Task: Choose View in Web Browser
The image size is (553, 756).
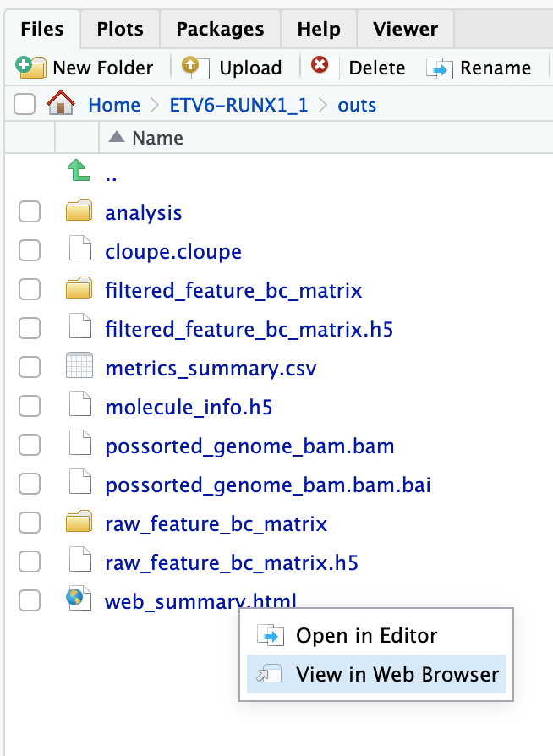Action: 397,674
